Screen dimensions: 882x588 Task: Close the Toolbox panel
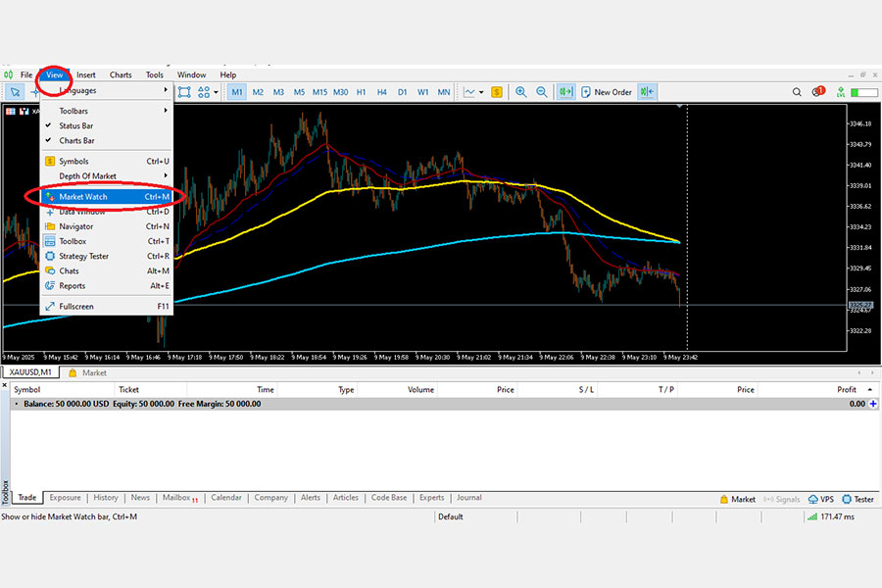point(5,385)
